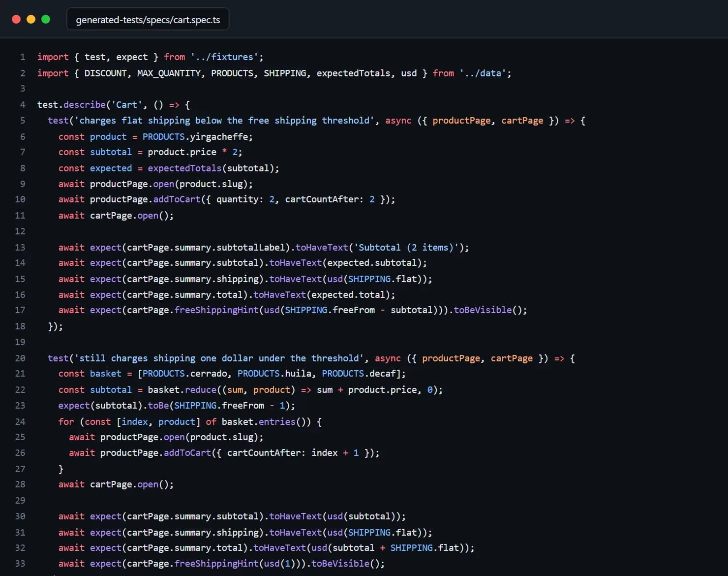The height and width of the screenshot is (576, 728).
Task: Click the yellow minimize window dot
Action: (31, 19)
